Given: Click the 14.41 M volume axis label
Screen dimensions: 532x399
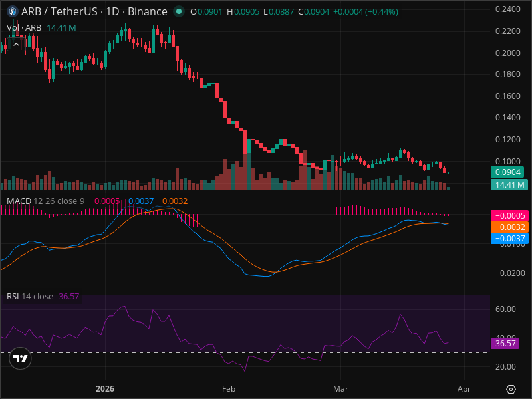Looking at the screenshot, I should [x=509, y=185].
